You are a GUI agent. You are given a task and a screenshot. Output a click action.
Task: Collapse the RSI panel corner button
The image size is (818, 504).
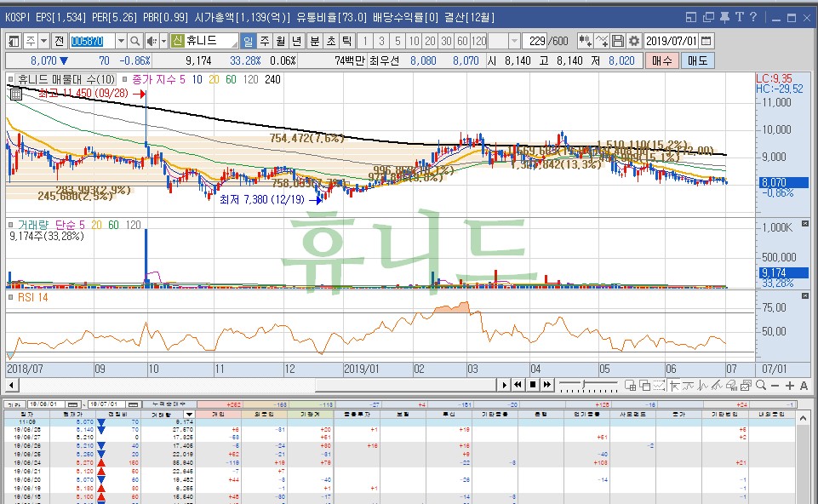click(805, 295)
